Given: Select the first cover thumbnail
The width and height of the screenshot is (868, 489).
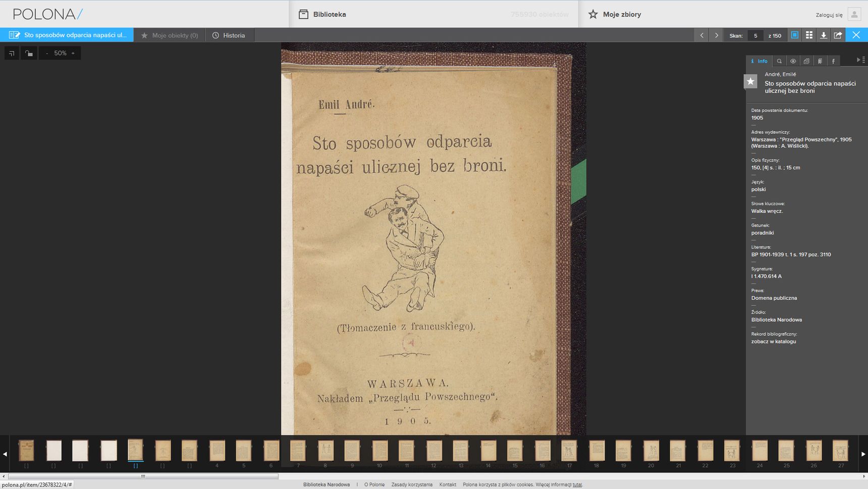Looking at the screenshot, I should [x=26, y=450].
